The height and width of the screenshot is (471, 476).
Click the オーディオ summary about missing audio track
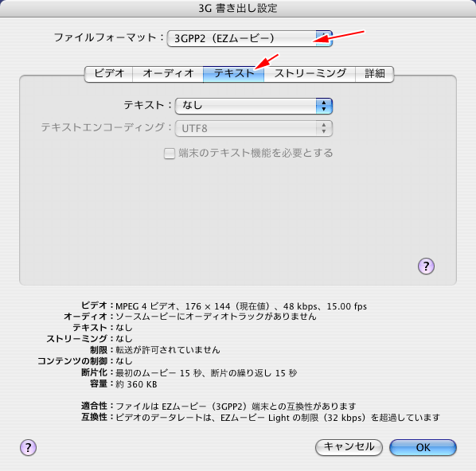[190, 317]
